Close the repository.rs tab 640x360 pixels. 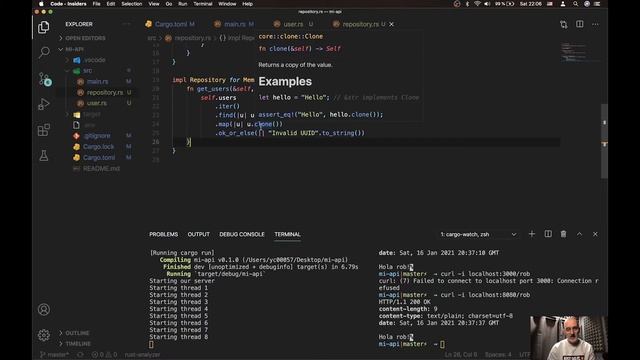click(x=391, y=24)
